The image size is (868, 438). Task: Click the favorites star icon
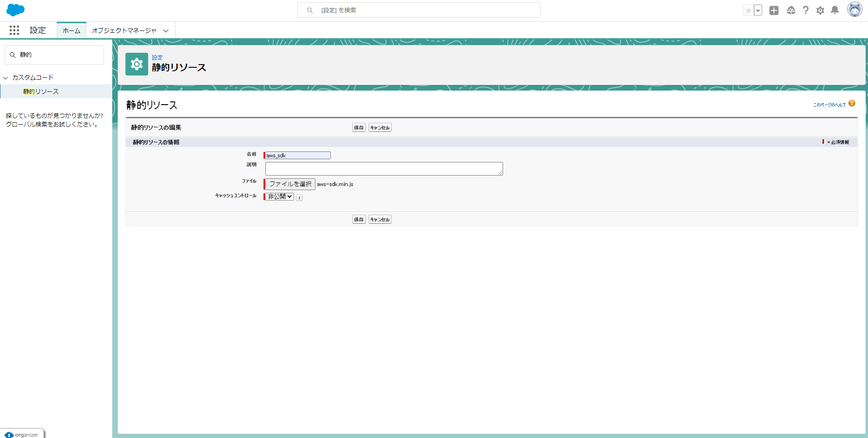[x=748, y=10]
